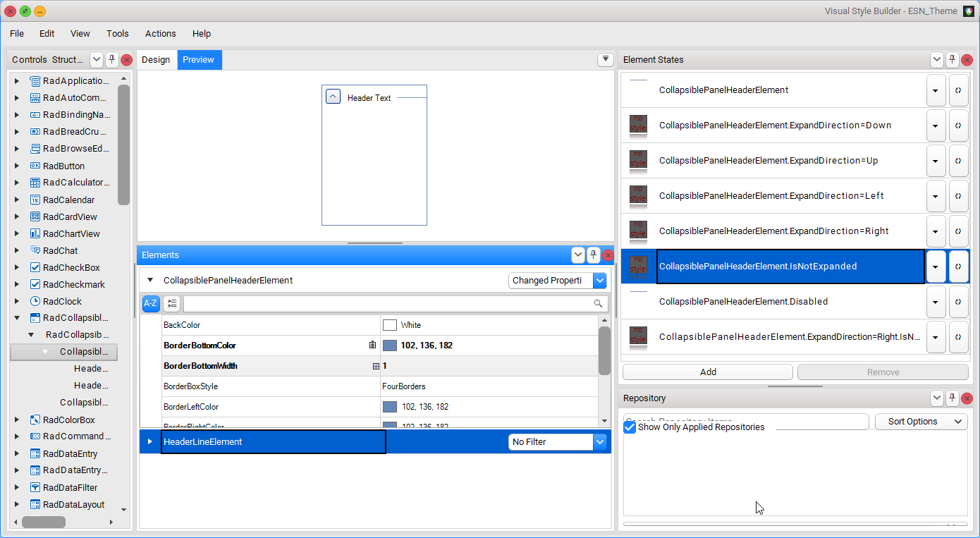
Task: Open the Tools menu
Action: click(x=118, y=33)
